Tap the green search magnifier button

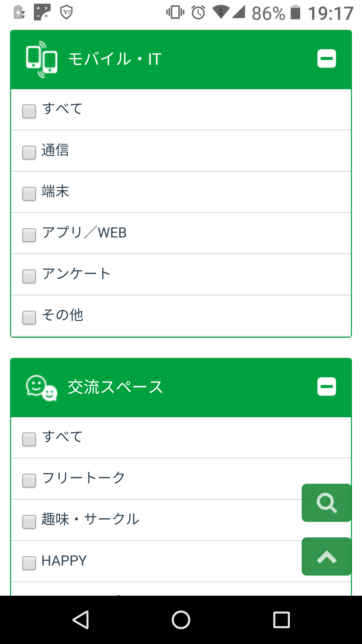(x=326, y=502)
